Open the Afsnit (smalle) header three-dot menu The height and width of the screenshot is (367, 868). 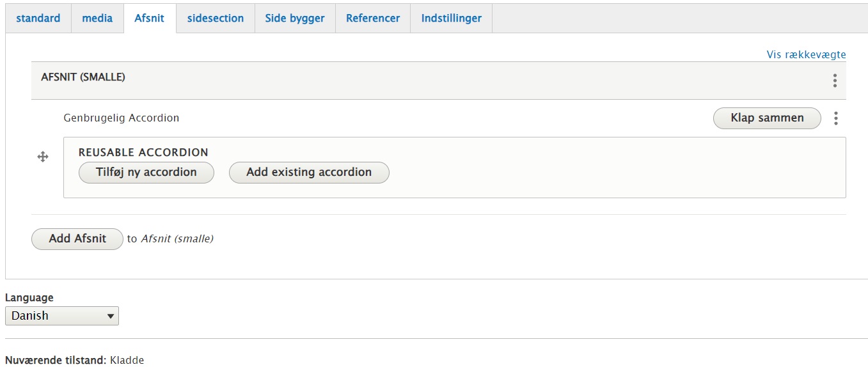[x=835, y=81]
